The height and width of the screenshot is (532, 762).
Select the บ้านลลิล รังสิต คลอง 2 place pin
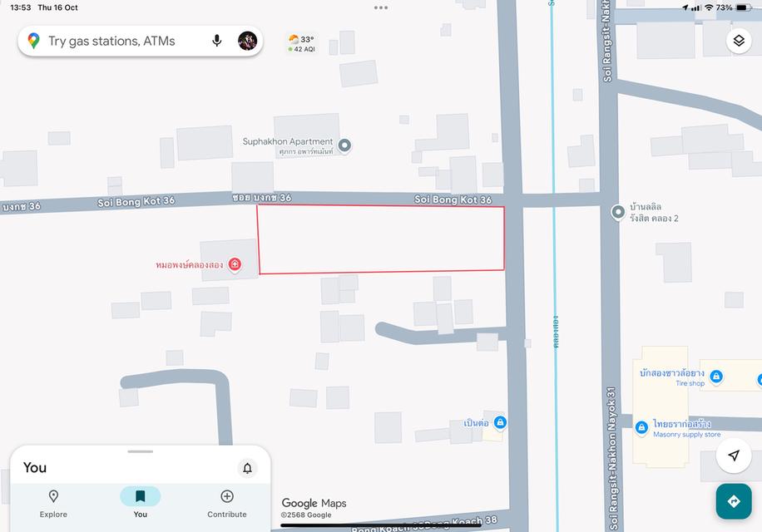coord(617,212)
